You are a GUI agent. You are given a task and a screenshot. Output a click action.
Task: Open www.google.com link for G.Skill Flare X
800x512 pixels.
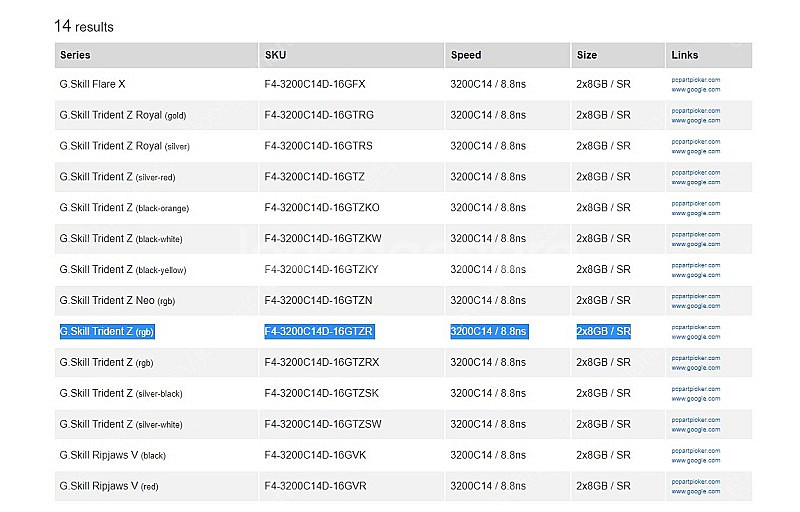tap(695, 89)
